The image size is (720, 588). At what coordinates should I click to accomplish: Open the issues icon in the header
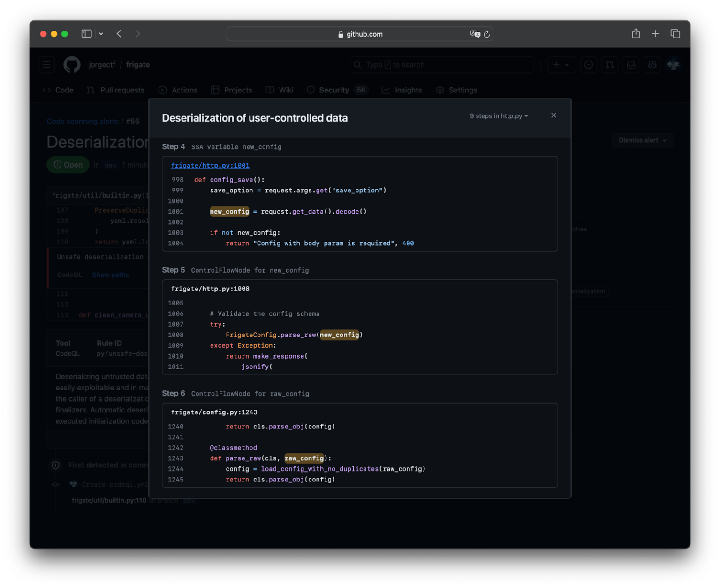[x=589, y=64]
